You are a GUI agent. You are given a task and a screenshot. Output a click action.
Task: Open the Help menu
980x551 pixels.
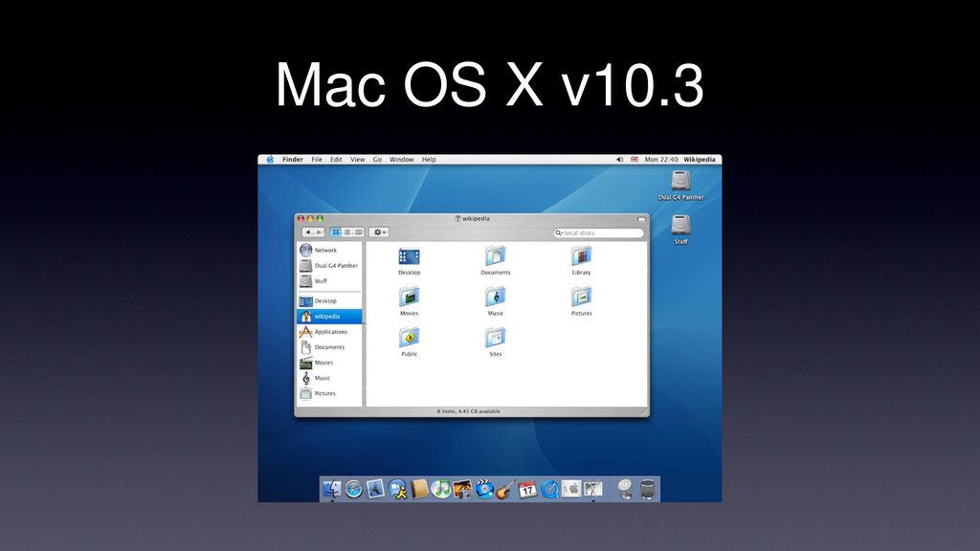click(429, 160)
